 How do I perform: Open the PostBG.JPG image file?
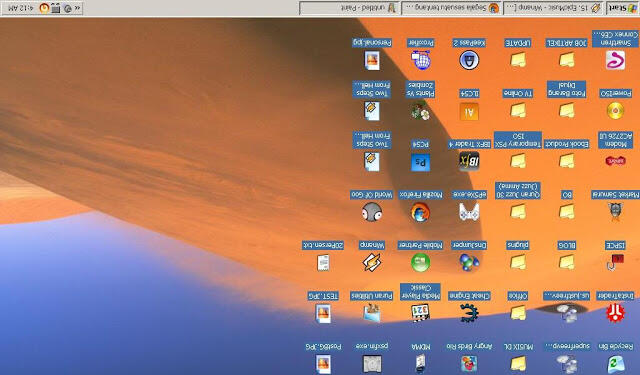point(323,364)
